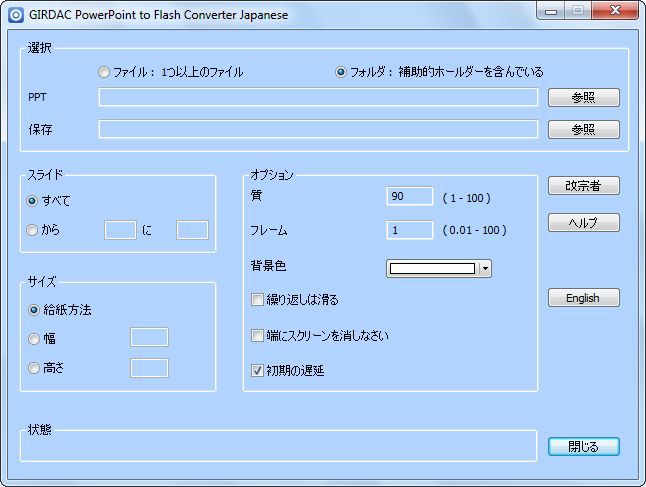
Task: Click the 高さ height value field
Action: click(x=149, y=368)
